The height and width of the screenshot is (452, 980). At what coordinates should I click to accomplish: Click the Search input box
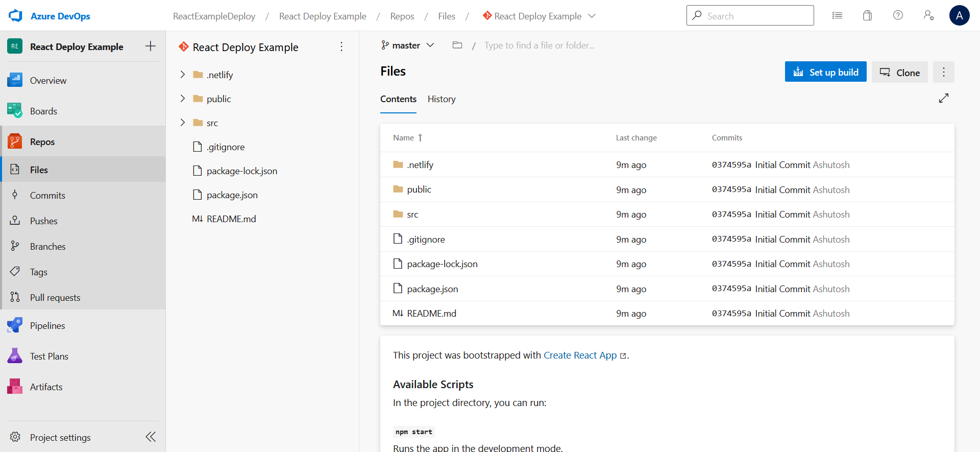tap(750, 15)
